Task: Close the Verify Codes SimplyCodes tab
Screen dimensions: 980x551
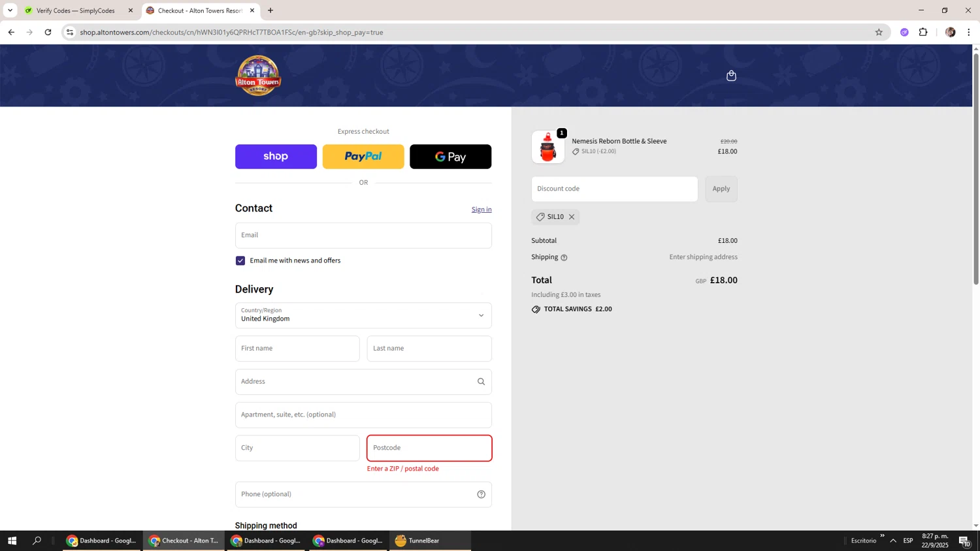Action: (x=130, y=10)
